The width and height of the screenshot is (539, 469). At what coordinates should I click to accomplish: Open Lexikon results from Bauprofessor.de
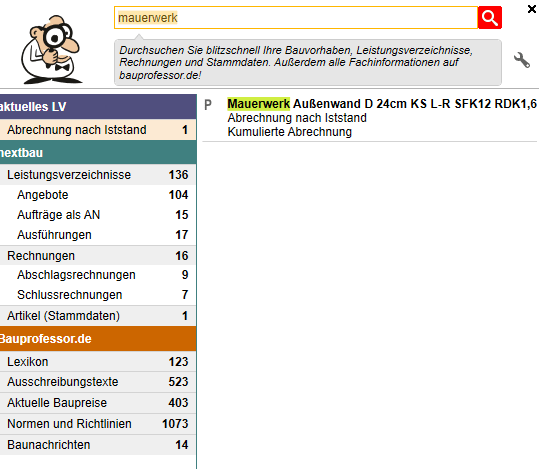98,362
